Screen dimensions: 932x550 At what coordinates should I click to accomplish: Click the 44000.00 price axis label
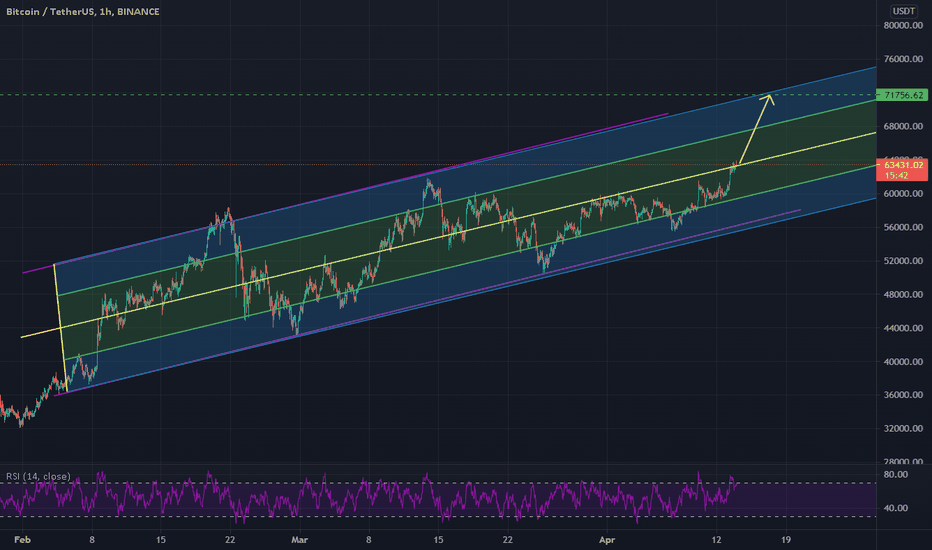[903, 328]
